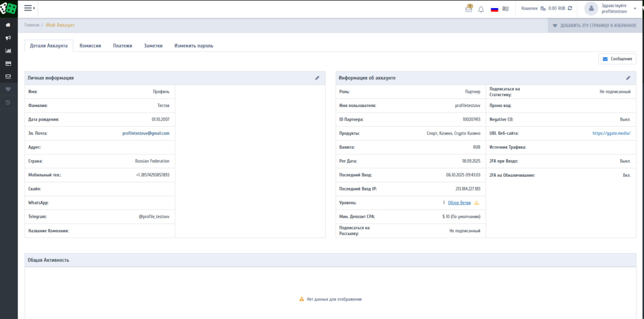Open the Изменить пароль tab
The width and height of the screenshot is (644, 319).
pyautogui.click(x=194, y=46)
